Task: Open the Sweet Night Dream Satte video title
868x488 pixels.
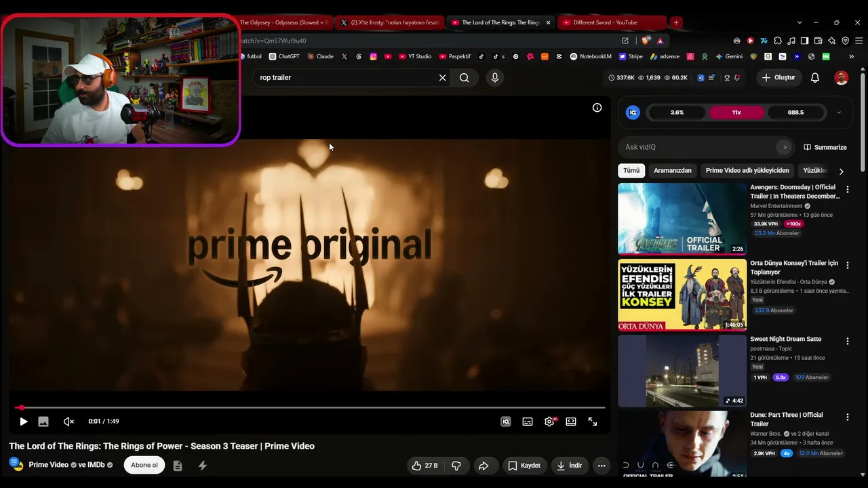Action: pos(785,339)
